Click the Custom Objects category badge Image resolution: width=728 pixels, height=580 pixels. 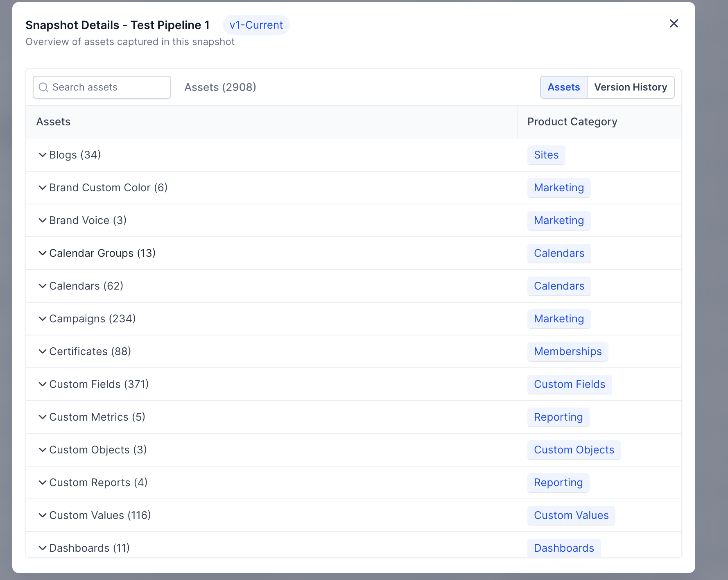[574, 450]
